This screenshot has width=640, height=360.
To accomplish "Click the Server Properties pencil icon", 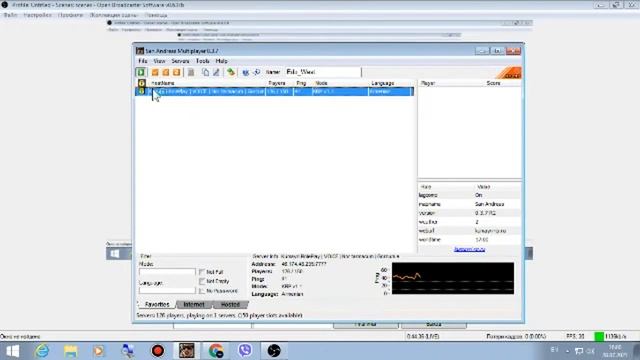I will coord(216,72).
